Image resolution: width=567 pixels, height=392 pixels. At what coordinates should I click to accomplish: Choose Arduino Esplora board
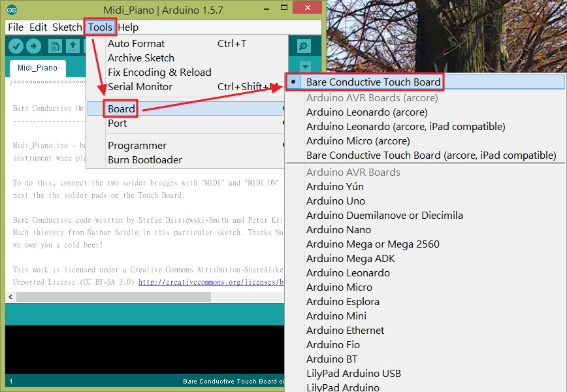(x=426, y=302)
